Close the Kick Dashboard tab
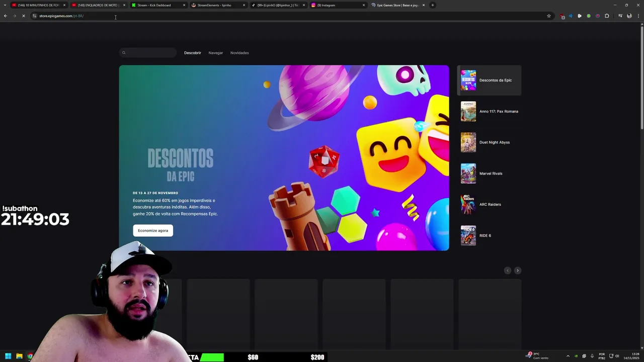 coord(184,5)
